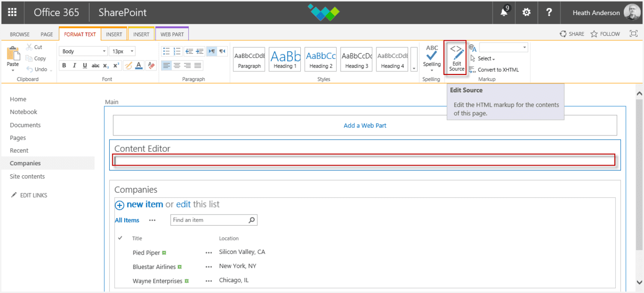Open menu for Wayne Enterprises item

[x=209, y=281]
